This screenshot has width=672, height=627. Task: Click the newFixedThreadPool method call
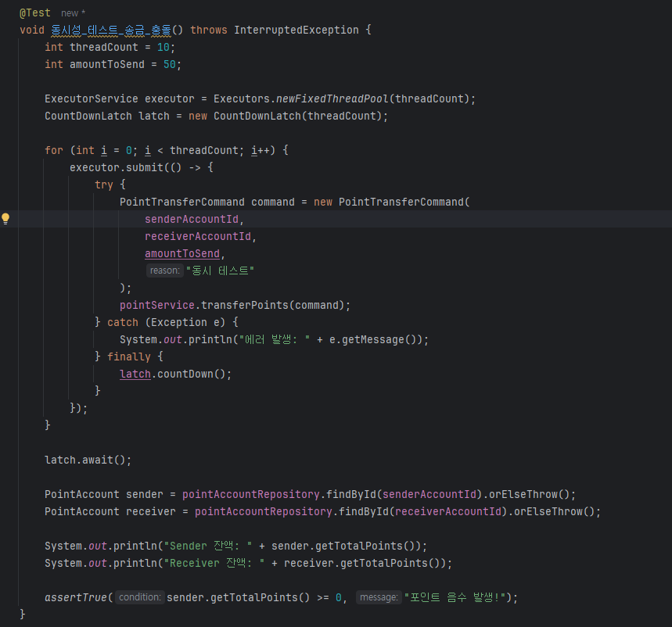coord(332,99)
